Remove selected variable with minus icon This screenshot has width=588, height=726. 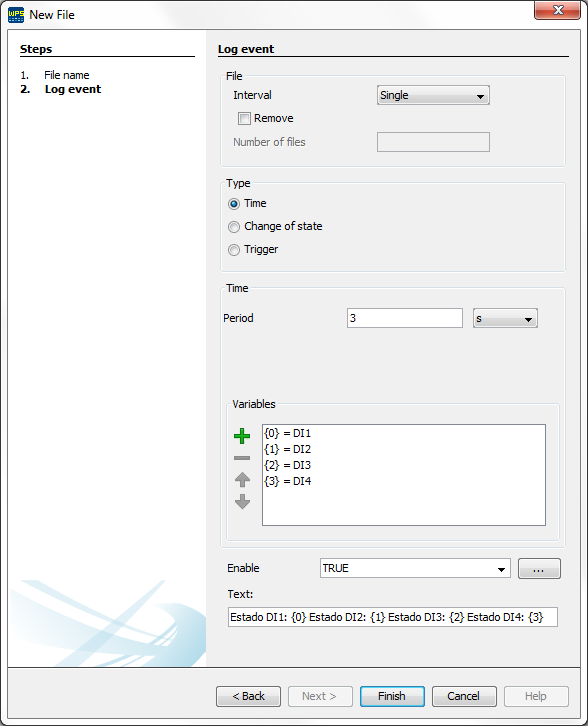click(242, 458)
